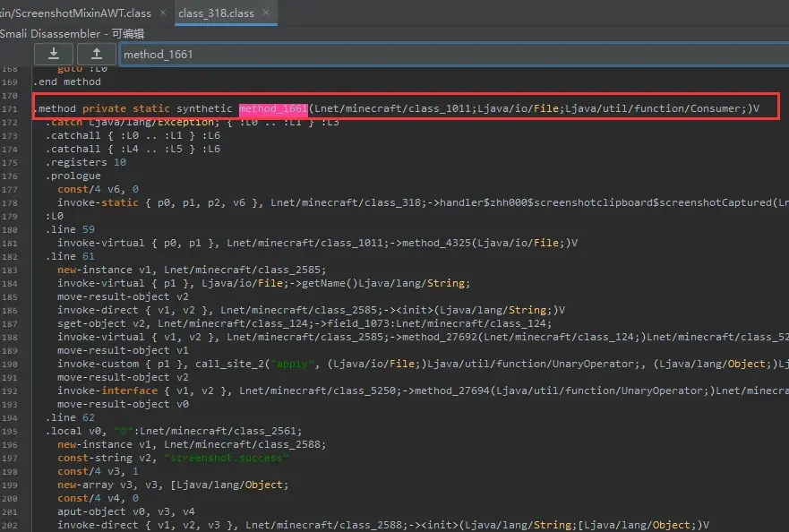Click the ".end method" line
Image resolution: width=789 pixels, height=532 pixels.
click(67, 82)
